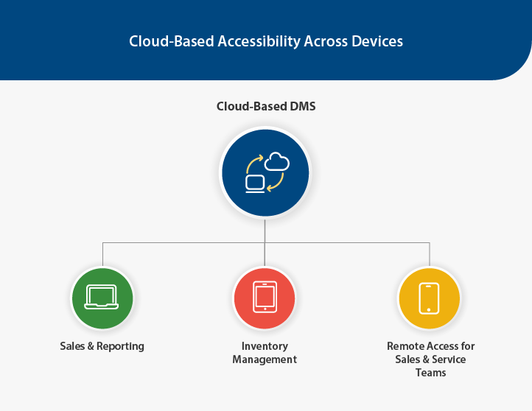Screen dimensions: 532x411
Task: Click the 'Cloud-Based Accessibility Across Devices' heading
Action: pyautogui.click(x=266, y=41)
